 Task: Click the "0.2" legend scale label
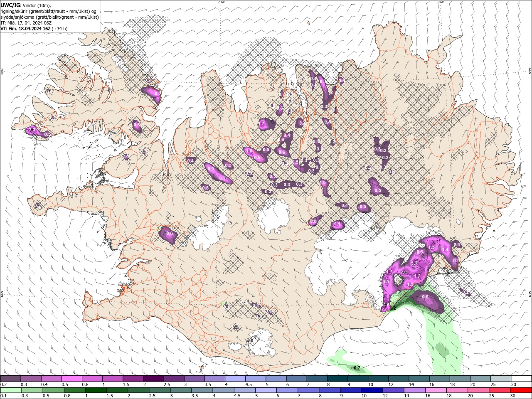click(x=3, y=384)
